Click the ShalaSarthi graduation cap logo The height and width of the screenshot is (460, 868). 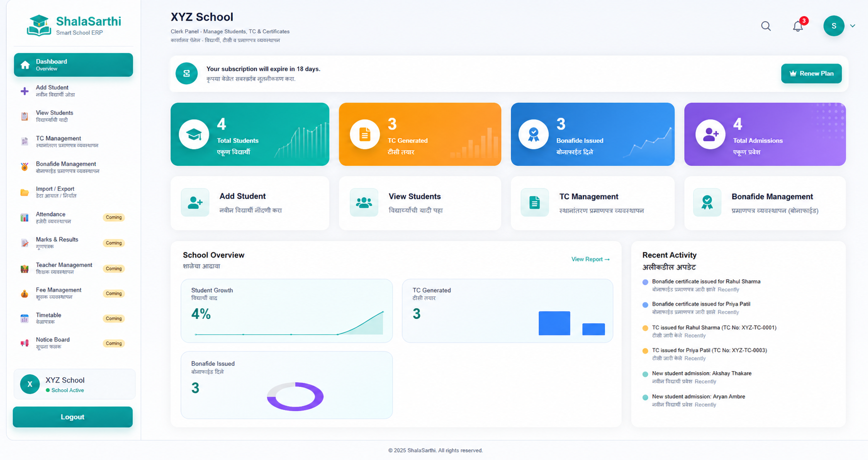(x=39, y=25)
